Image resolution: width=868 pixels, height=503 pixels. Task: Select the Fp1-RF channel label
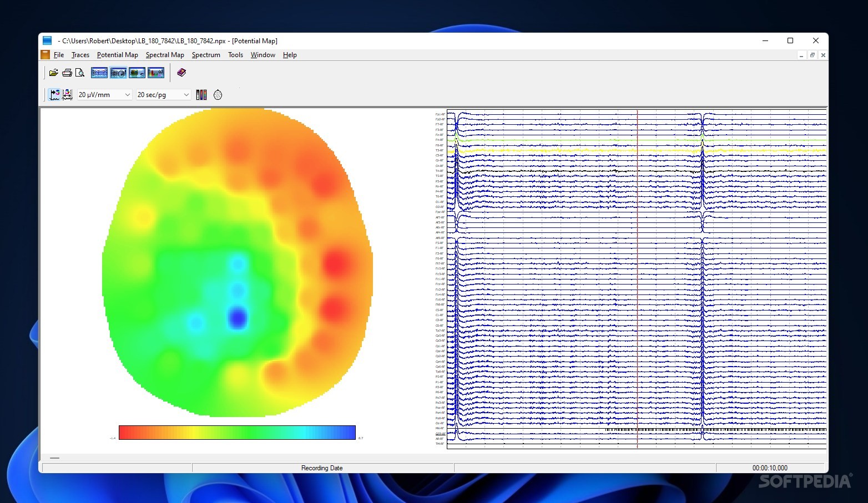[440, 114]
